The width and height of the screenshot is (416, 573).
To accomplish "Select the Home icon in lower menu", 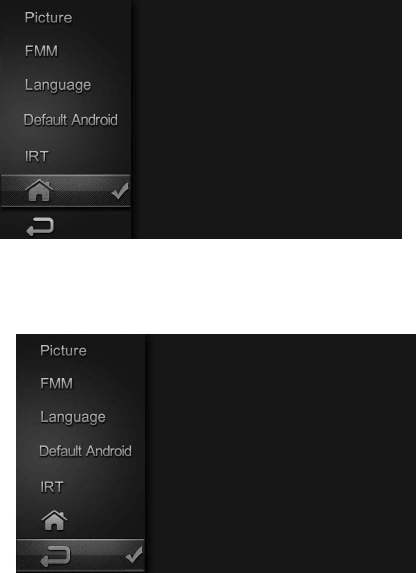I will tap(54, 520).
